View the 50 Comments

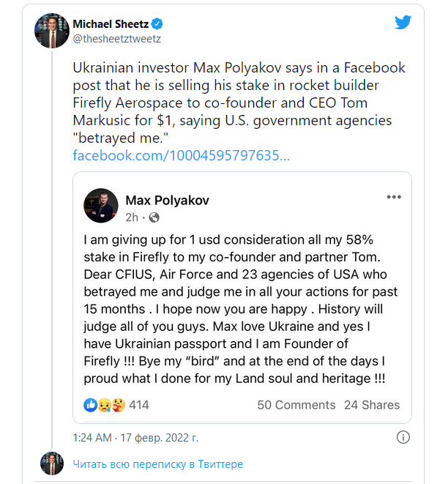coord(296,405)
